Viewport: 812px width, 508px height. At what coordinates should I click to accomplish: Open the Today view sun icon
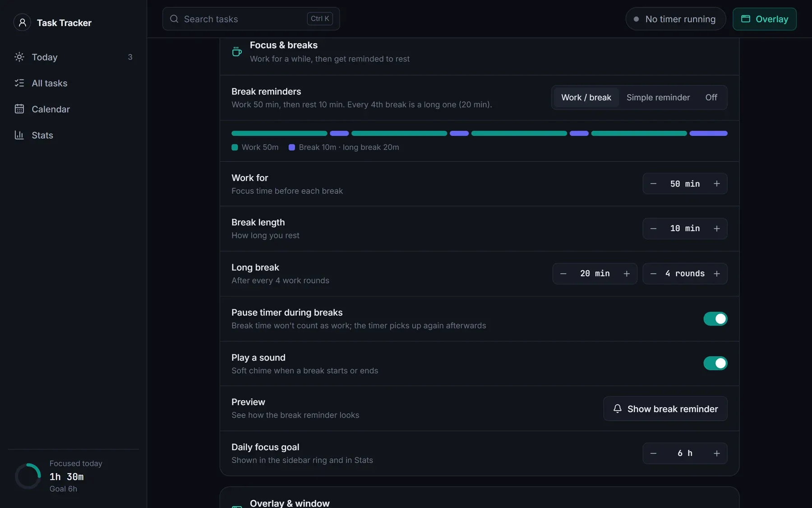(x=19, y=57)
